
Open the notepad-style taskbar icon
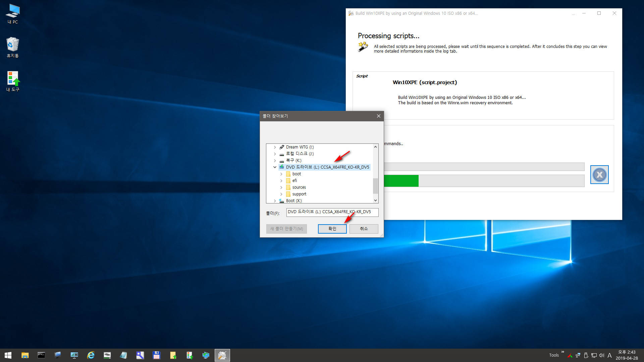pos(123,355)
